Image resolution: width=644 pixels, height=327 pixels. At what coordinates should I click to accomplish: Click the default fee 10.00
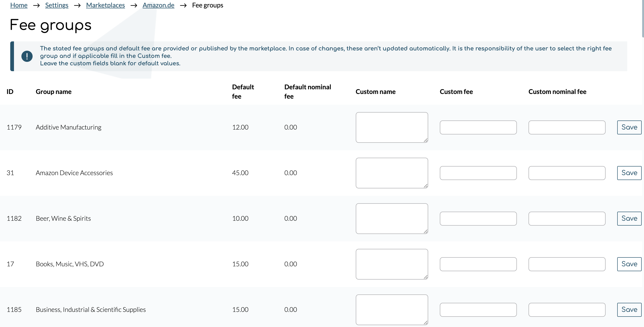[240, 219]
